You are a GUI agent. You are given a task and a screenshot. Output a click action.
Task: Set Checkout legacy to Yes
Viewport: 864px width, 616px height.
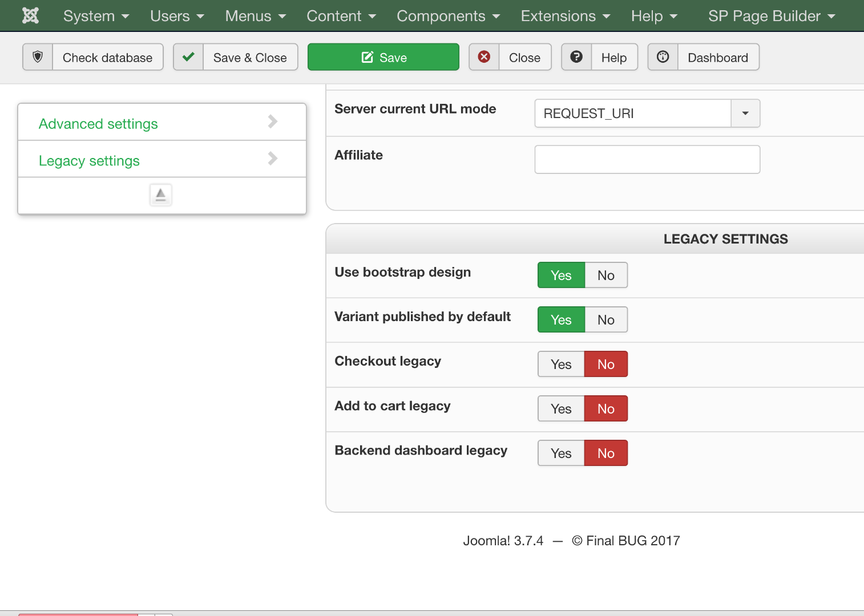click(x=562, y=364)
